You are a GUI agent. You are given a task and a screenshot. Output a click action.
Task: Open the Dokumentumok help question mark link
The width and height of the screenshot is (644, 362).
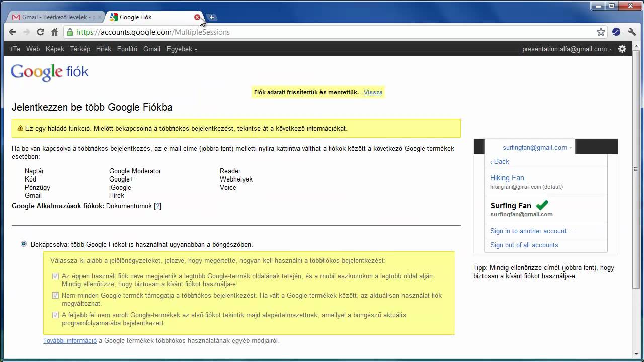[x=158, y=206]
